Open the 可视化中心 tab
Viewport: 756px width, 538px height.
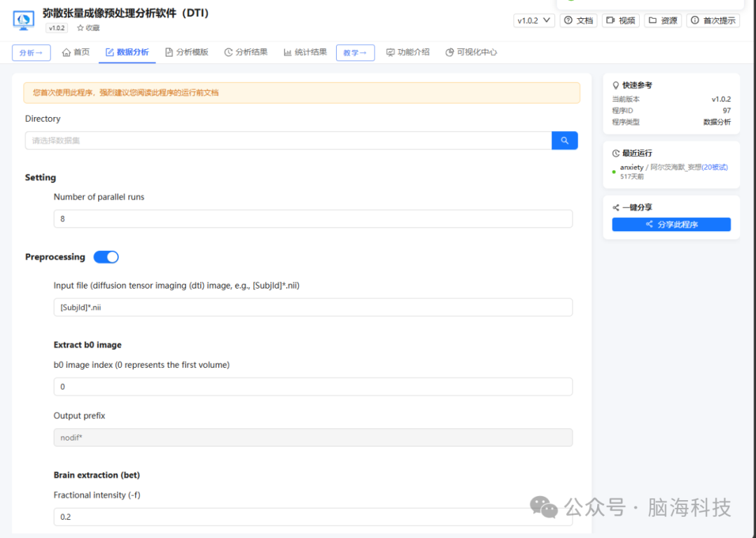(x=471, y=52)
